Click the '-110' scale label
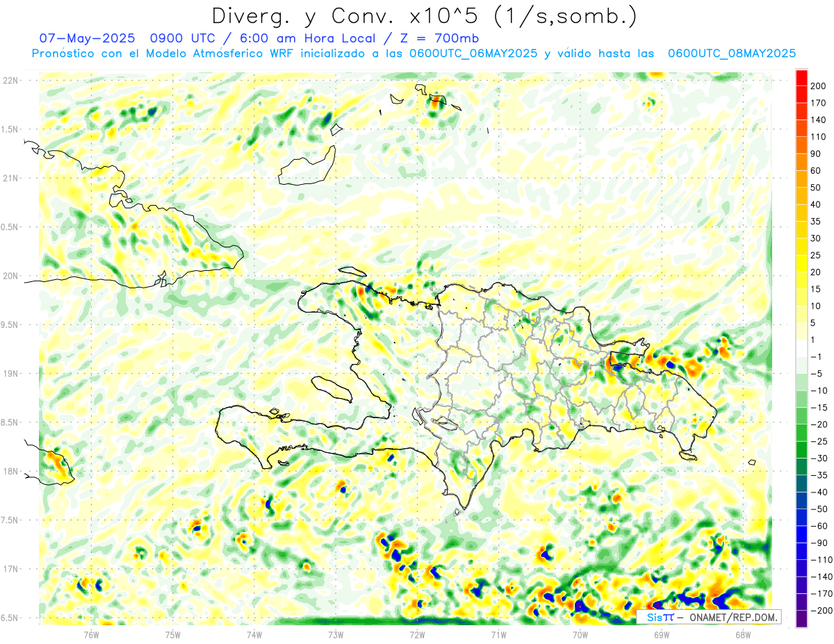Viewport: 834px width, 644px height. [x=821, y=560]
